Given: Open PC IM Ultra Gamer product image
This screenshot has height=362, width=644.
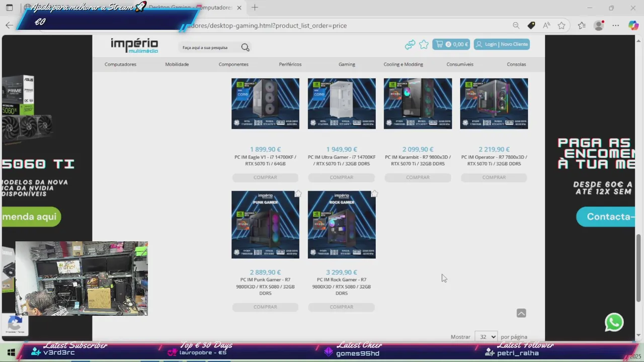Looking at the screenshot, I should tap(342, 104).
